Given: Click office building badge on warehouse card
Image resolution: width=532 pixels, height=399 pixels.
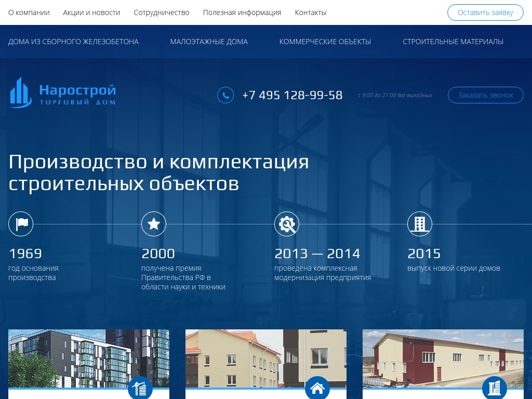Looking at the screenshot, I should [495, 388].
